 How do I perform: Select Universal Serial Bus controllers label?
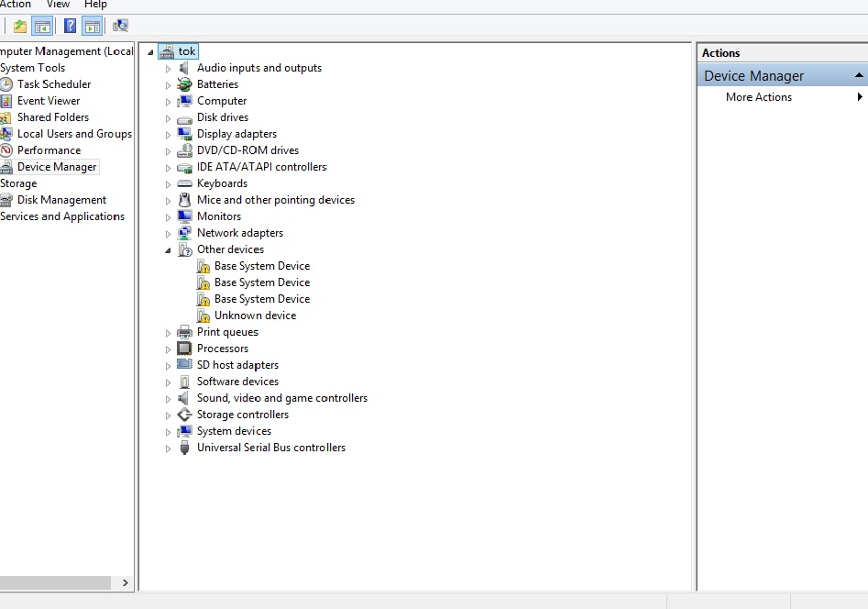(x=271, y=448)
